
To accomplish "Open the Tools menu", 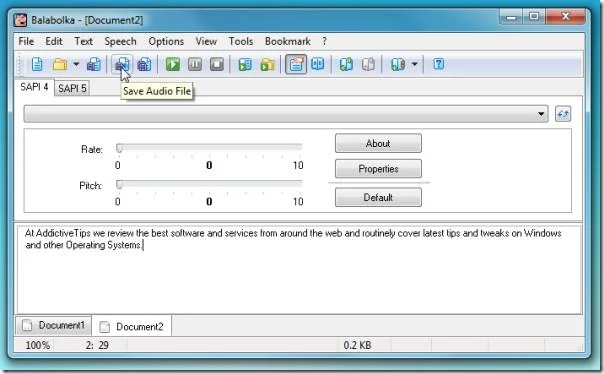I will [241, 41].
